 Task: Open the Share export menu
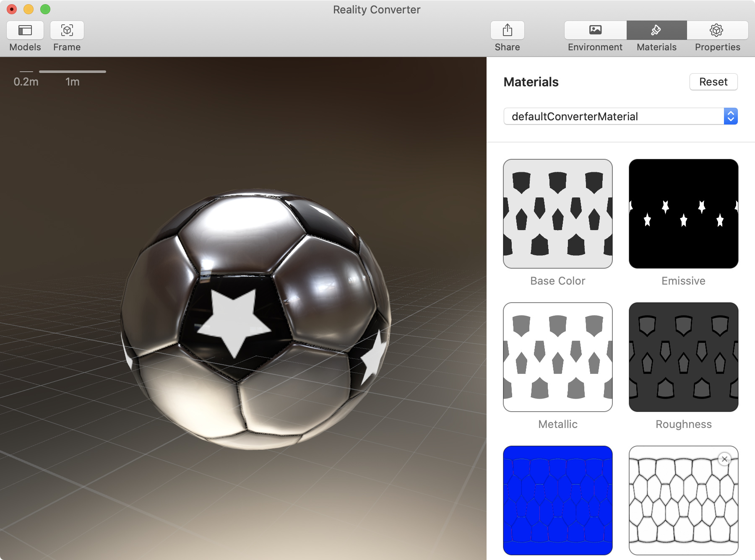pyautogui.click(x=507, y=30)
